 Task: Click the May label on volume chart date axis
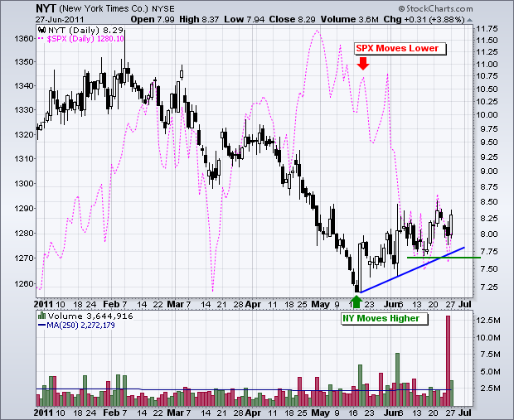pos(320,413)
